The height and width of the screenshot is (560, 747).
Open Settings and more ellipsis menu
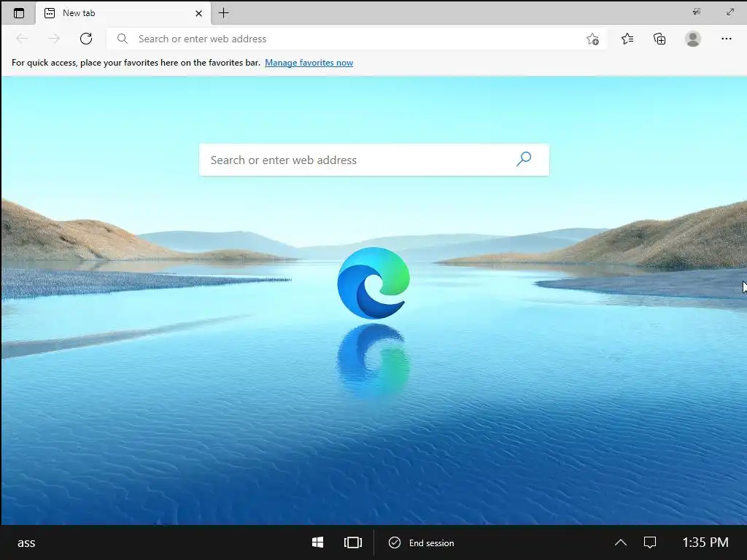(x=726, y=39)
